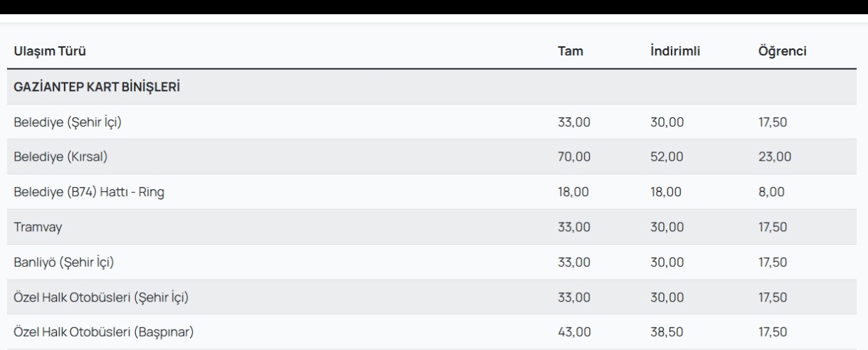Select "Özel Halk Otobüsleri (Şehir İçi)" label

(x=100, y=297)
